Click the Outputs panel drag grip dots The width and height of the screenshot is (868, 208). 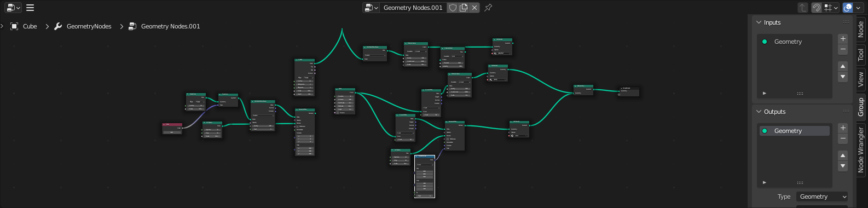(846, 112)
